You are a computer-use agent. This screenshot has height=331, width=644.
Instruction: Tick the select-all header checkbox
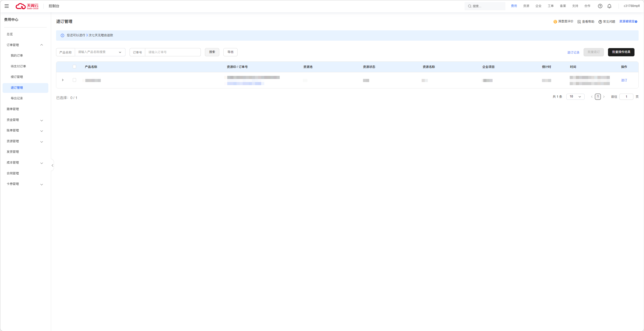pyautogui.click(x=74, y=67)
